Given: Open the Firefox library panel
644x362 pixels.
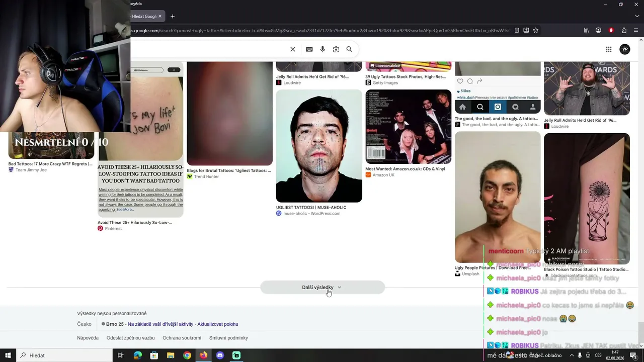Looking at the screenshot, I should pos(586,30).
